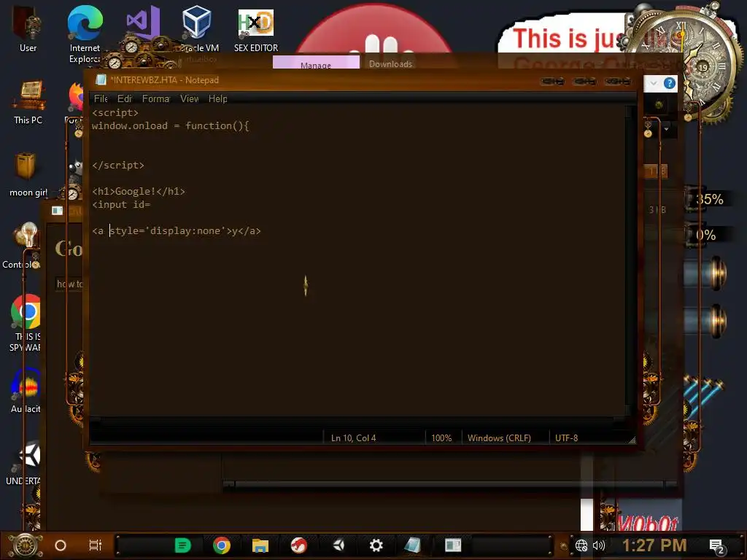
Task: Click the 35% gauge gadget
Action: coord(708,199)
